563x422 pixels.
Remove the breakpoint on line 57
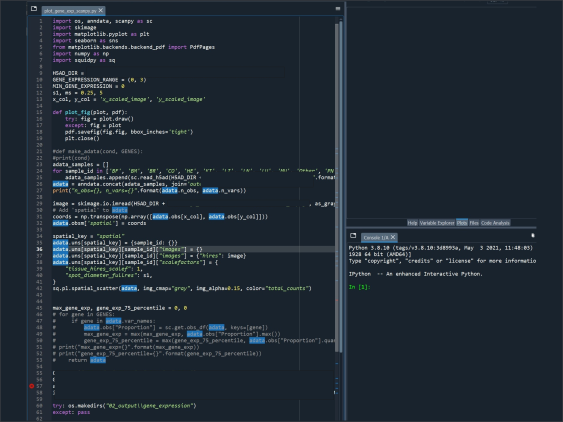[x=32, y=386]
